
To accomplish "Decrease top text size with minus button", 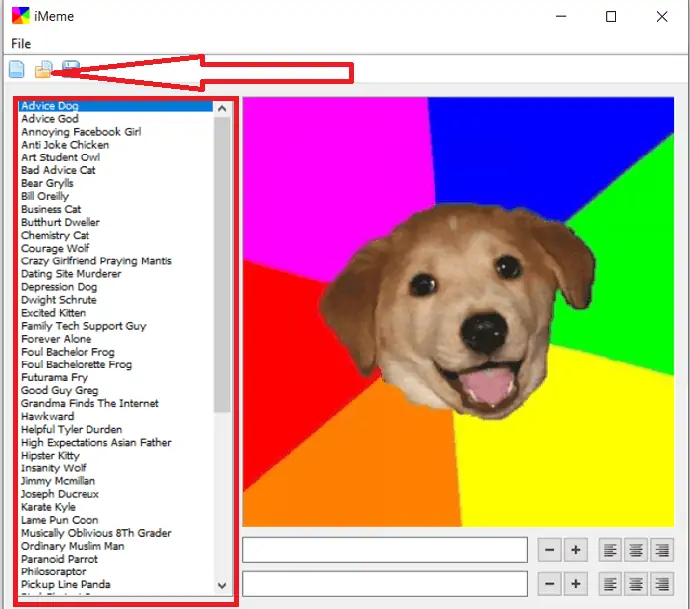I will (550, 549).
